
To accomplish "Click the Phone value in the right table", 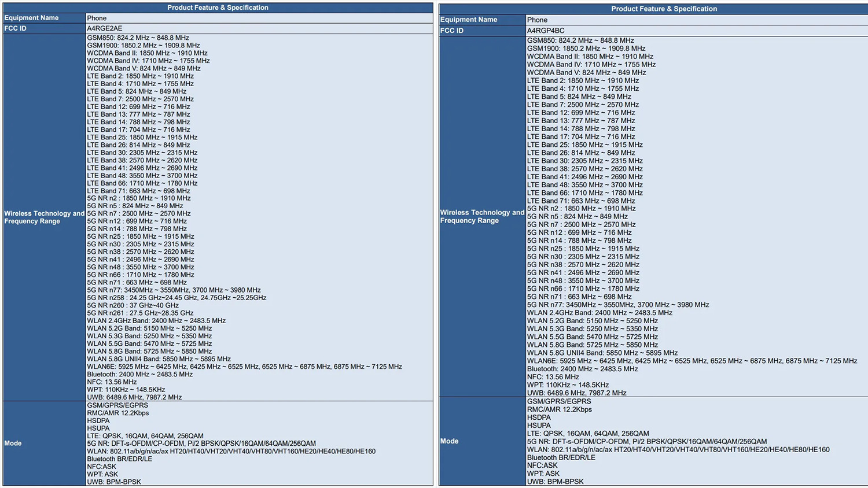I will (537, 20).
